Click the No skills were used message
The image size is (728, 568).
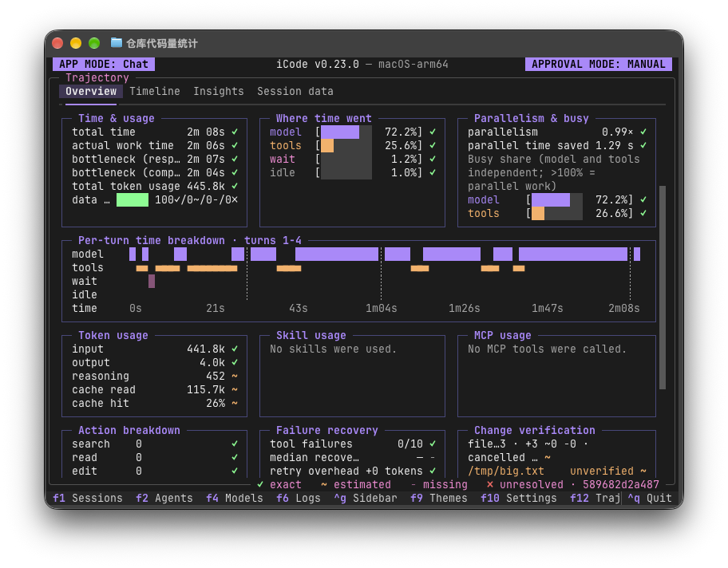coord(334,349)
